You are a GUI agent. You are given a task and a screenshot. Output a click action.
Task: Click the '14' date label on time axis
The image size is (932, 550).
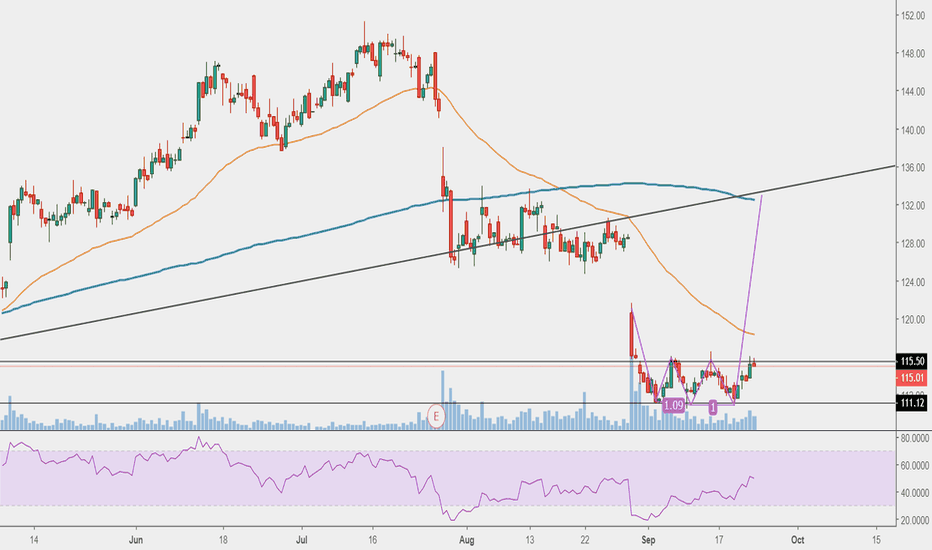34,540
